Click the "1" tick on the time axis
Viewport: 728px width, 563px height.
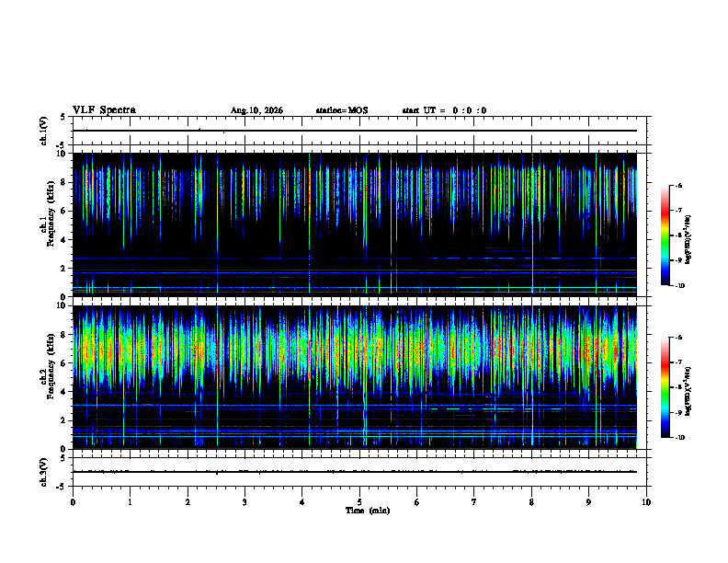[x=130, y=502]
